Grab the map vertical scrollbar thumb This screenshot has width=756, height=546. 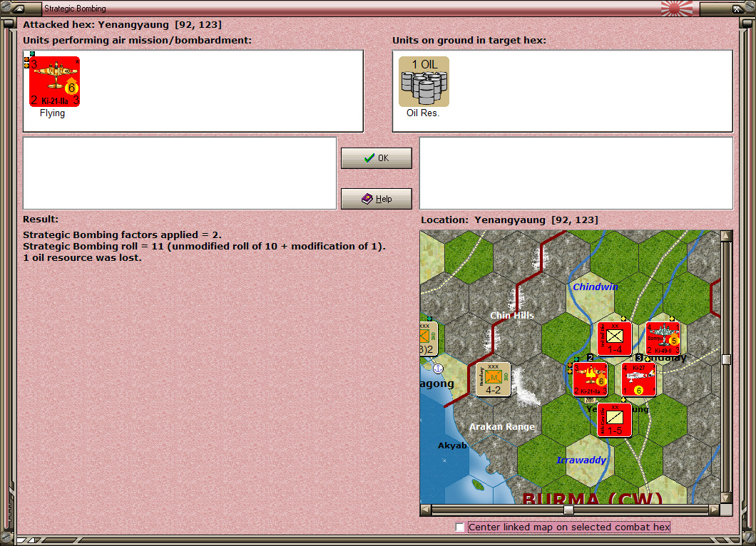[x=726, y=359]
